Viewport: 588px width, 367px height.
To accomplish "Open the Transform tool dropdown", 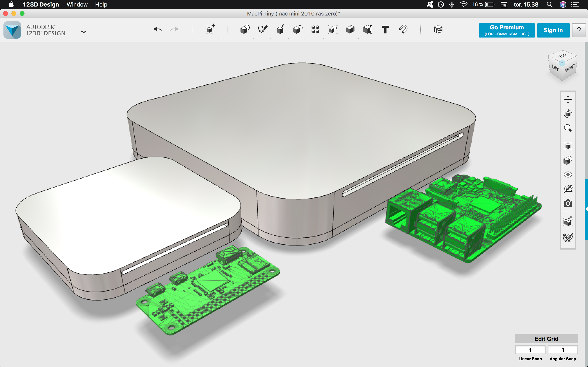I will point(210,30).
